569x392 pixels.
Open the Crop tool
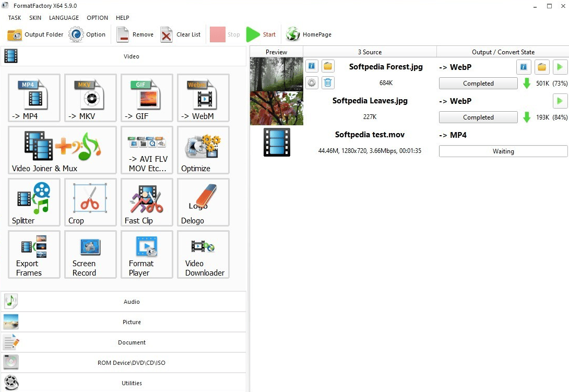pos(90,202)
